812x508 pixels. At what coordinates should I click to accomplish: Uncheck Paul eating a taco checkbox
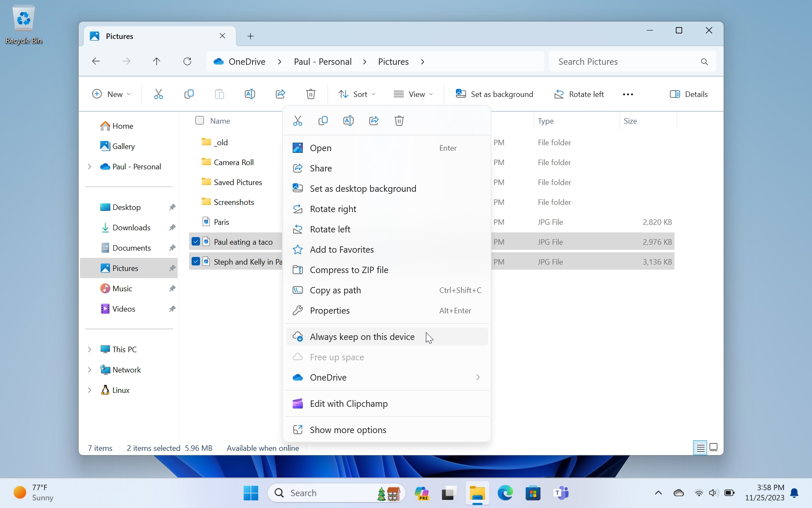196,242
